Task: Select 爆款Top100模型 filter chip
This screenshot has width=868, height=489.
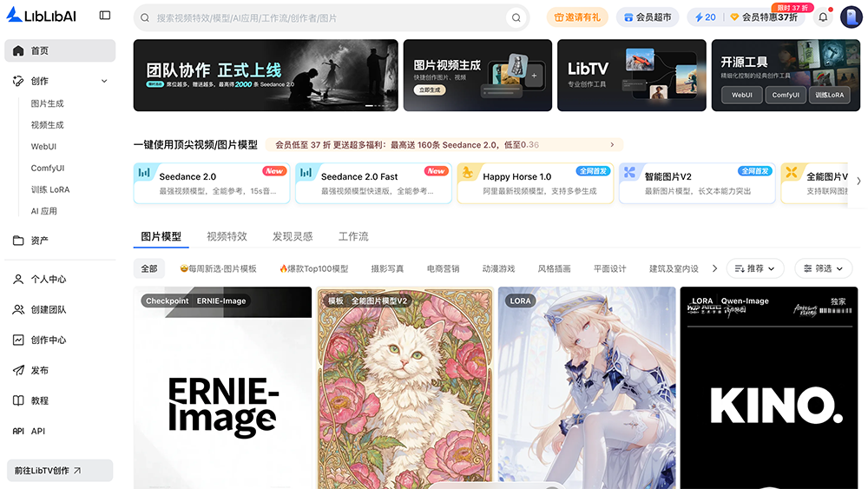Action: point(314,268)
